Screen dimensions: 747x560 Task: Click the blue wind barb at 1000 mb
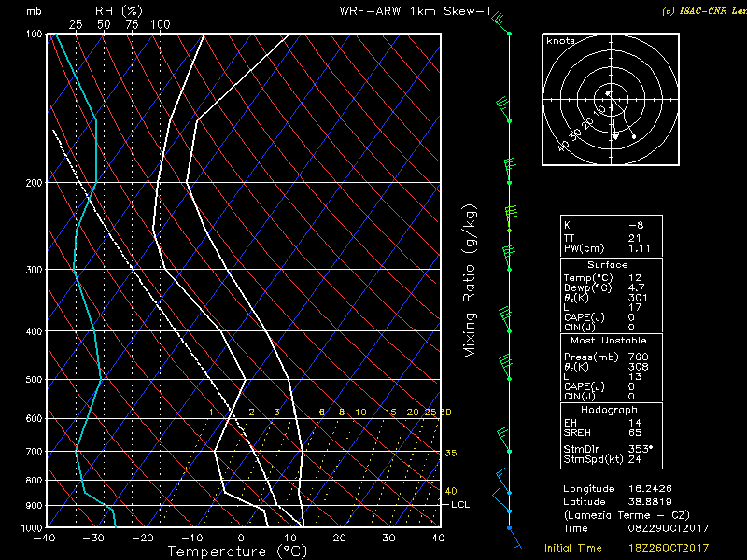[x=514, y=538]
